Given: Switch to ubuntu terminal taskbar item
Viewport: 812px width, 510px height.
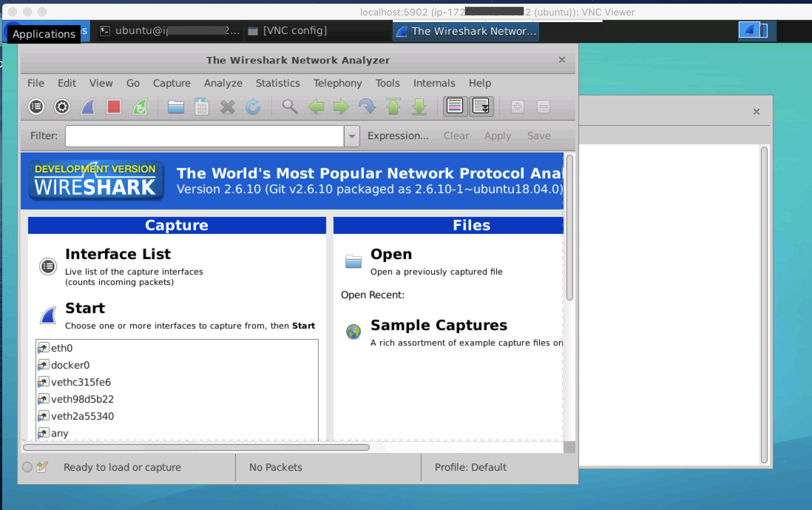Looking at the screenshot, I should pos(169,31).
